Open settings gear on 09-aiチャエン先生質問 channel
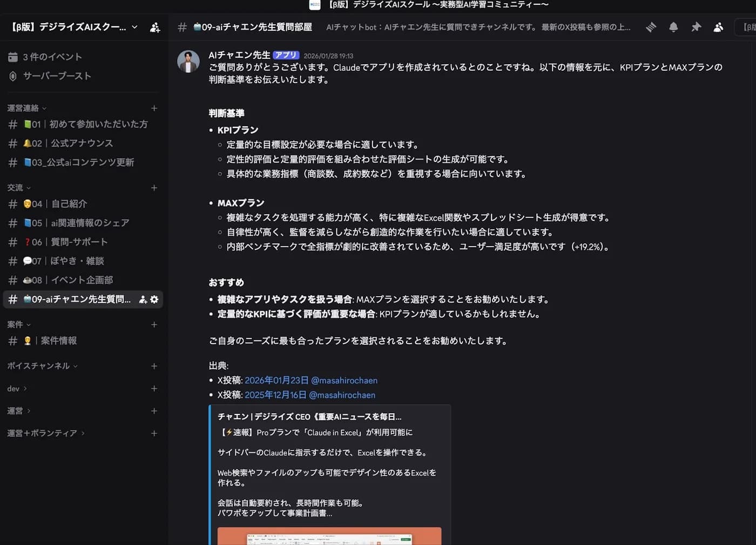Image resolution: width=756 pixels, height=545 pixels. tap(154, 299)
